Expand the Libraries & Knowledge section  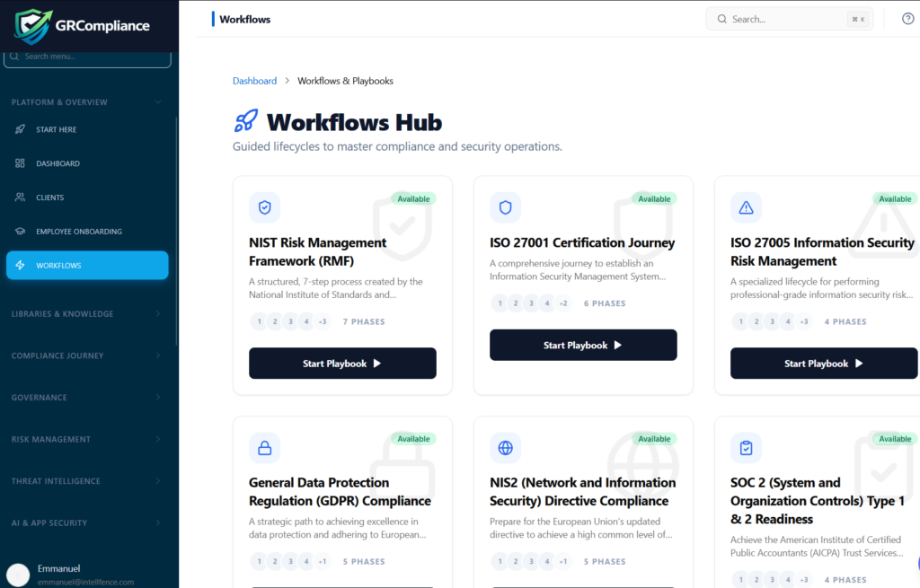(x=86, y=314)
